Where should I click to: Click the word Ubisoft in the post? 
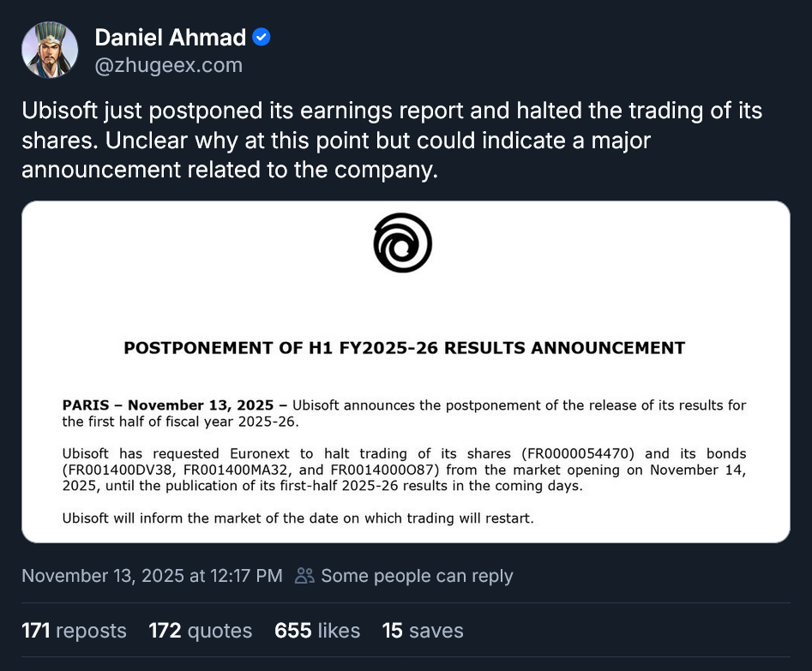pyautogui.click(x=59, y=111)
